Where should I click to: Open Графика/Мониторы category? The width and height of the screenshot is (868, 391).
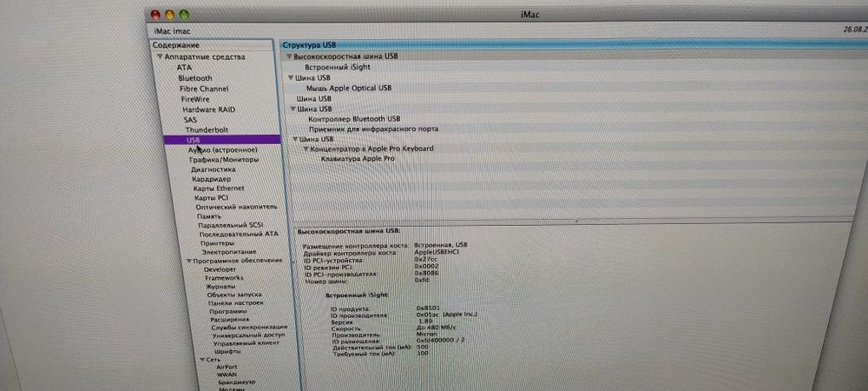click(x=224, y=160)
